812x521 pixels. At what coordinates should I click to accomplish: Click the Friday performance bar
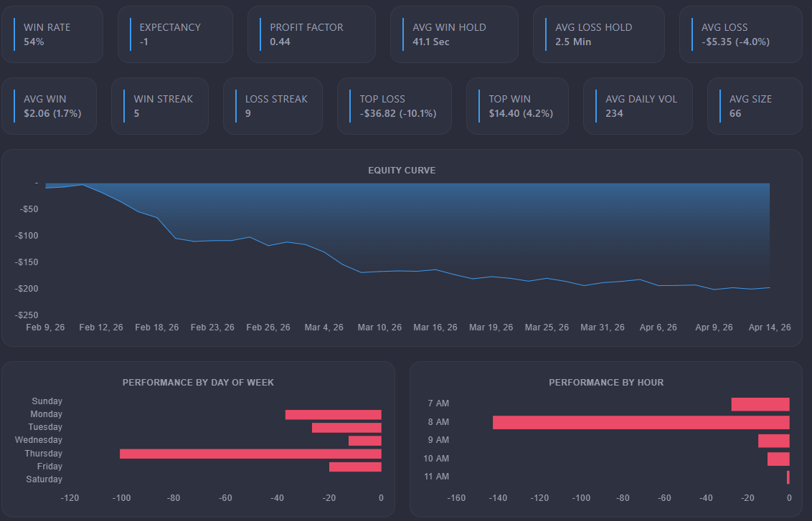tap(355, 467)
